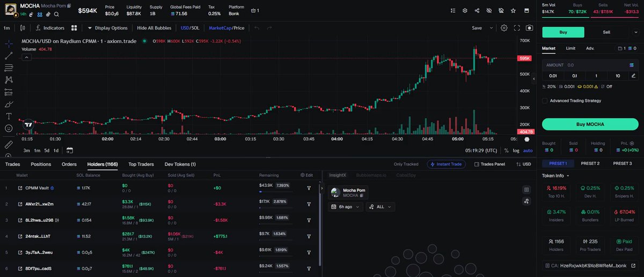Open the go-to-date calendar icon
644x277 pixels.
coord(70,150)
